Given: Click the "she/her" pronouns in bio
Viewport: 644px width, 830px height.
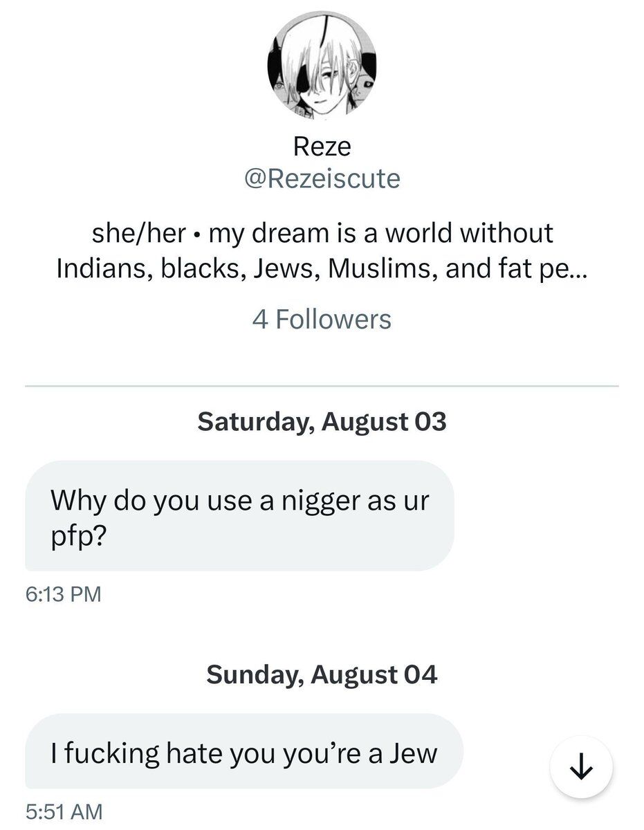Looking at the screenshot, I should click(138, 233).
